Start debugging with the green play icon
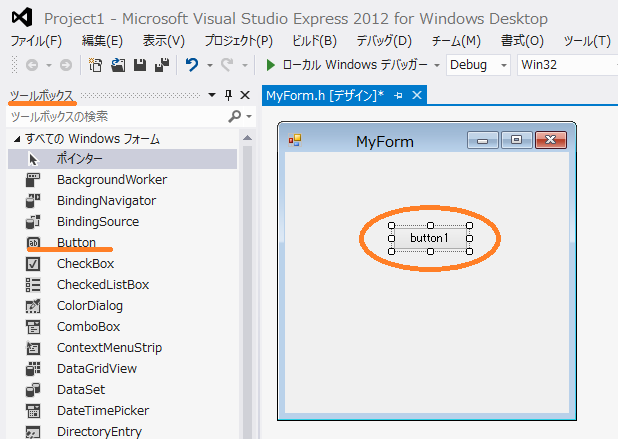The width and height of the screenshot is (618, 439). [x=270, y=65]
